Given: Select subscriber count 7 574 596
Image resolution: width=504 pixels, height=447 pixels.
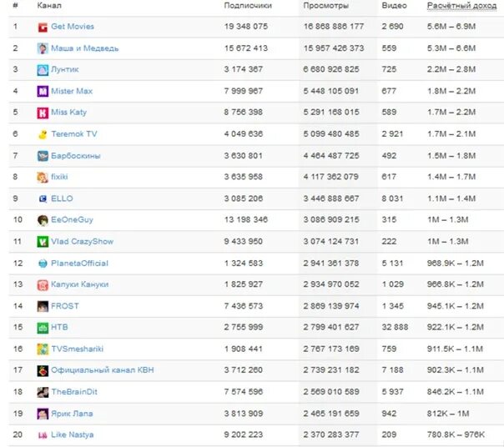Looking at the screenshot, I should [244, 392].
